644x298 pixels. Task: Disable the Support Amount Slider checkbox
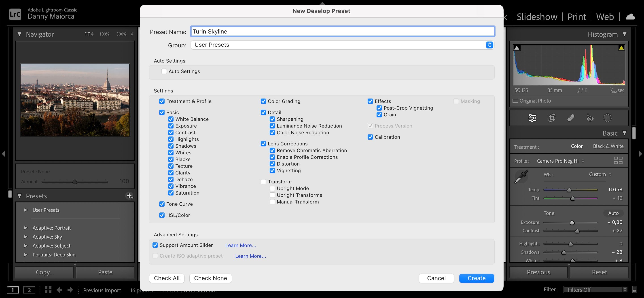click(x=155, y=245)
